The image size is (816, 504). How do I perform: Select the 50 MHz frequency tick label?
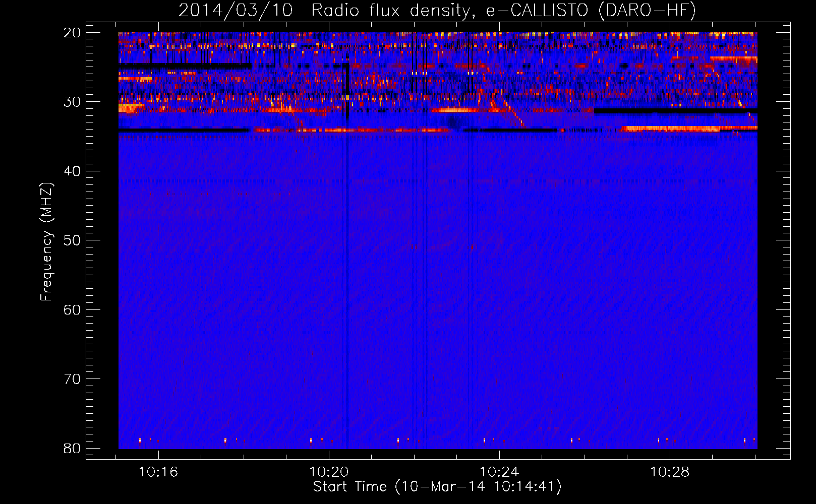tap(72, 240)
